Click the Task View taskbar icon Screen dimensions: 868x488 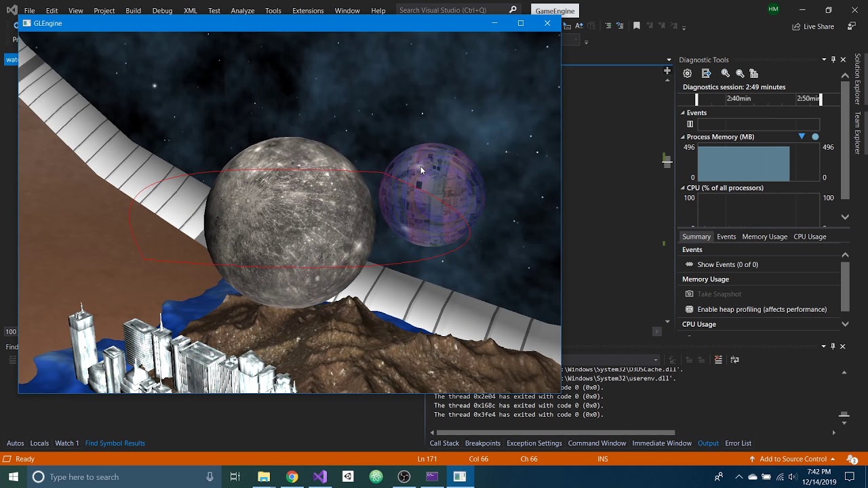pos(235,476)
